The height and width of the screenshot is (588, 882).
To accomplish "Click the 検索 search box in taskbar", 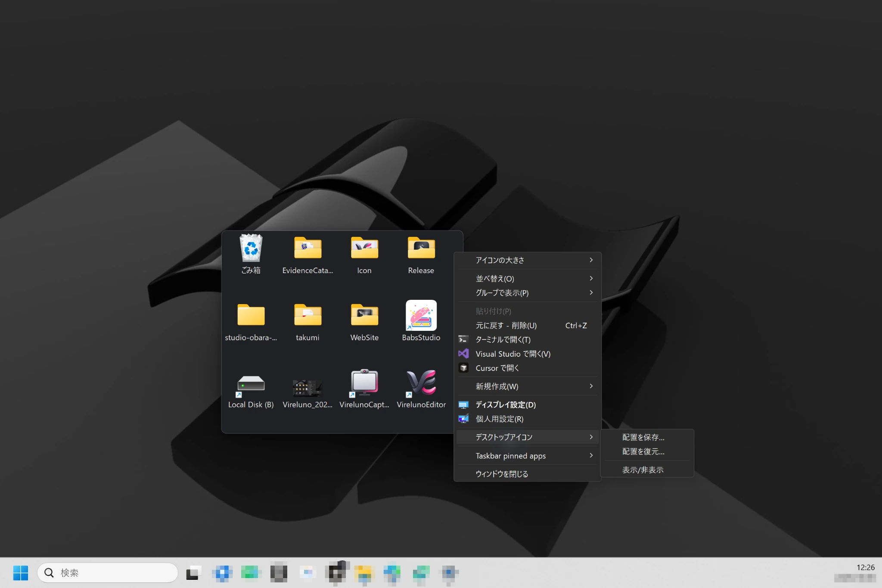I will (108, 572).
